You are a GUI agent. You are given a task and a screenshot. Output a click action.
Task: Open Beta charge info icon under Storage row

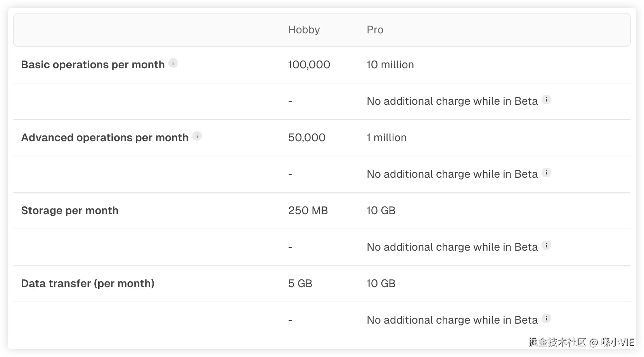click(546, 246)
